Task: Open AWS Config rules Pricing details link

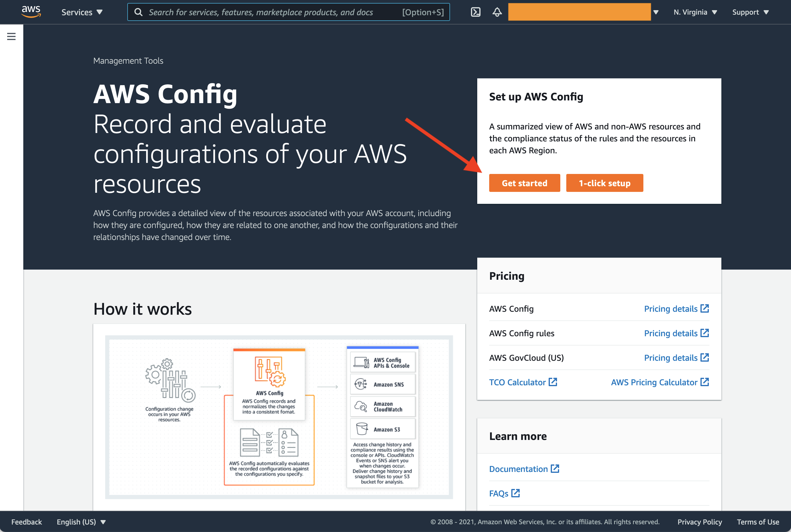Action: (x=676, y=333)
